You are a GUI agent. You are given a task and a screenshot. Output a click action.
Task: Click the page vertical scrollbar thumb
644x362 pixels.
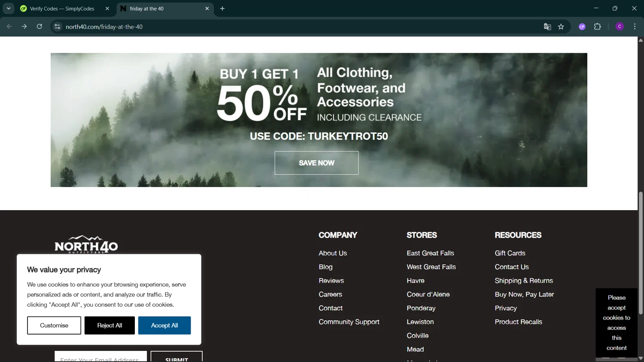[x=641, y=253]
